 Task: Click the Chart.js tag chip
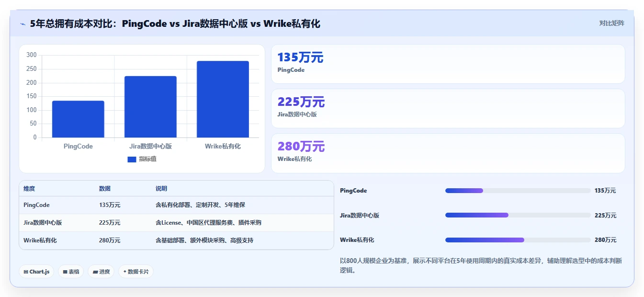36,272
